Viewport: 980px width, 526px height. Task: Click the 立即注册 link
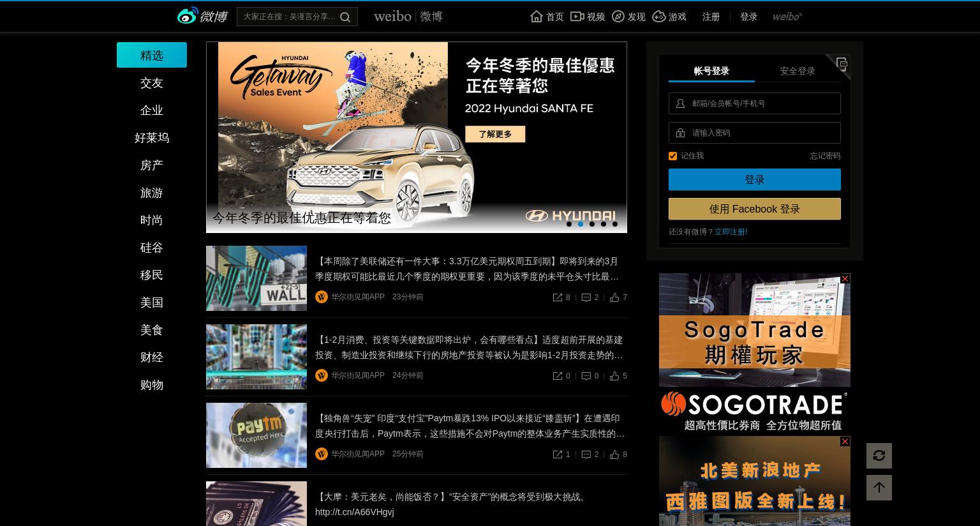point(731,232)
